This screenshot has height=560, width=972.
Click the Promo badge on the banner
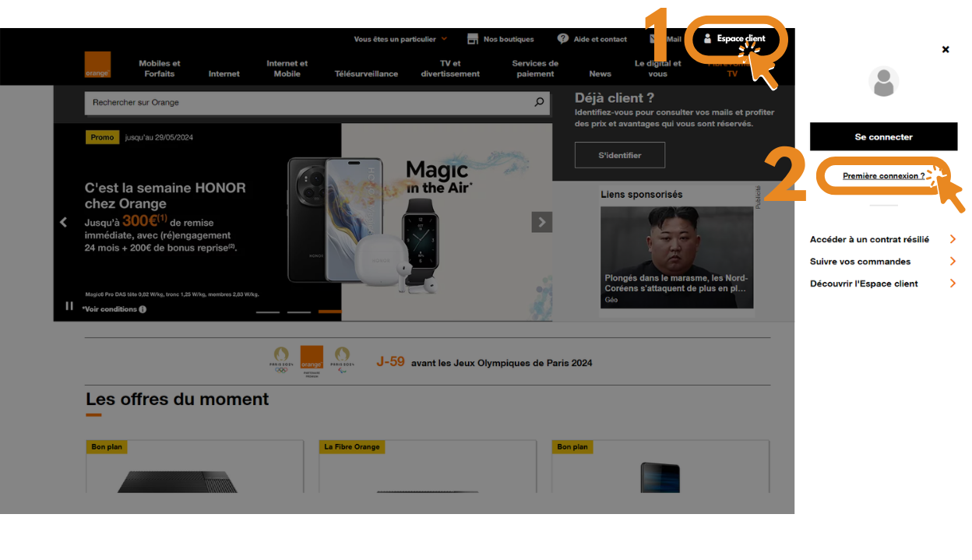point(102,137)
